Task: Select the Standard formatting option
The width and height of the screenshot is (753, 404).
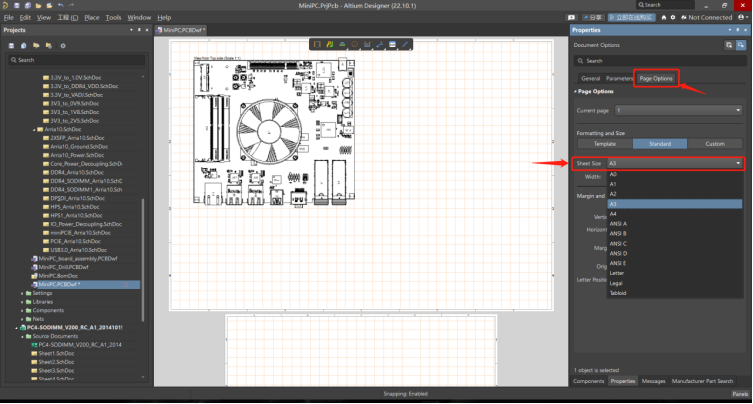Action: pos(660,144)
